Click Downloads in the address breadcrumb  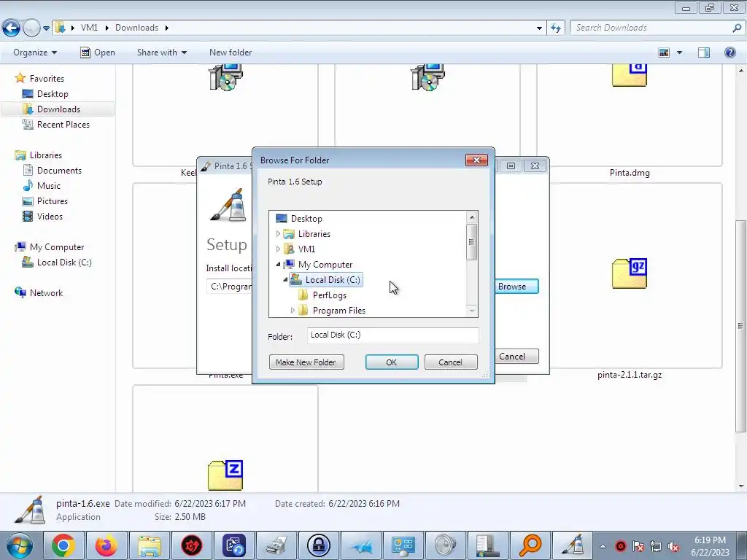click(x=136, y=28)
